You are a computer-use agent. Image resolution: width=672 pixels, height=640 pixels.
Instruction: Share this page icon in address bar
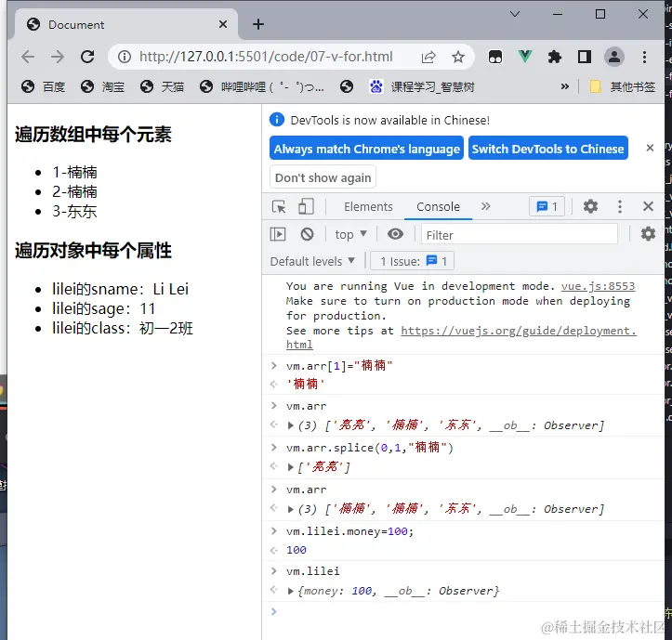click(428, 57)
